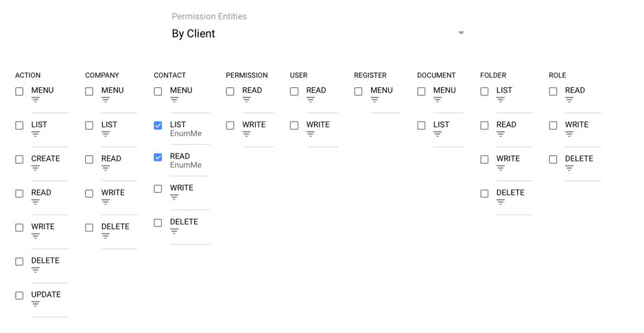Tick the REGISTER MENU checkbox
644x333 pixels.
(358, 91)
